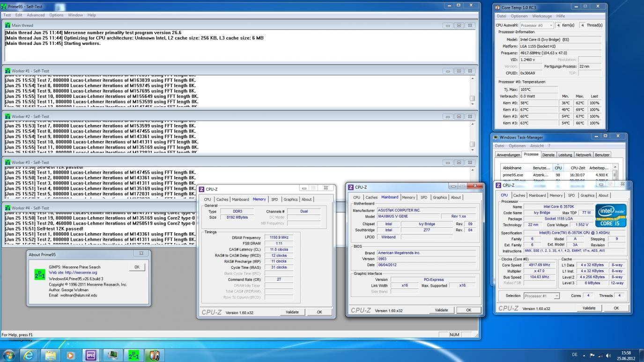Click the green Prime95 logo in About dialog

(x=40, y=275)
